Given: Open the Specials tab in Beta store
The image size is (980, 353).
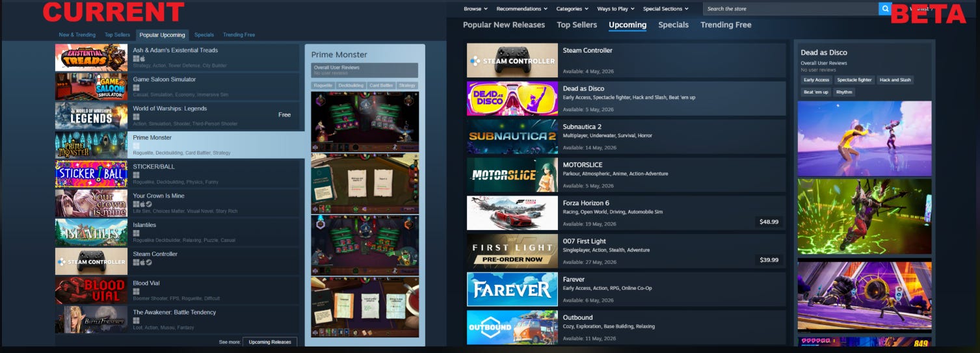Looking at the screenshot, I should tap(673, 25).
